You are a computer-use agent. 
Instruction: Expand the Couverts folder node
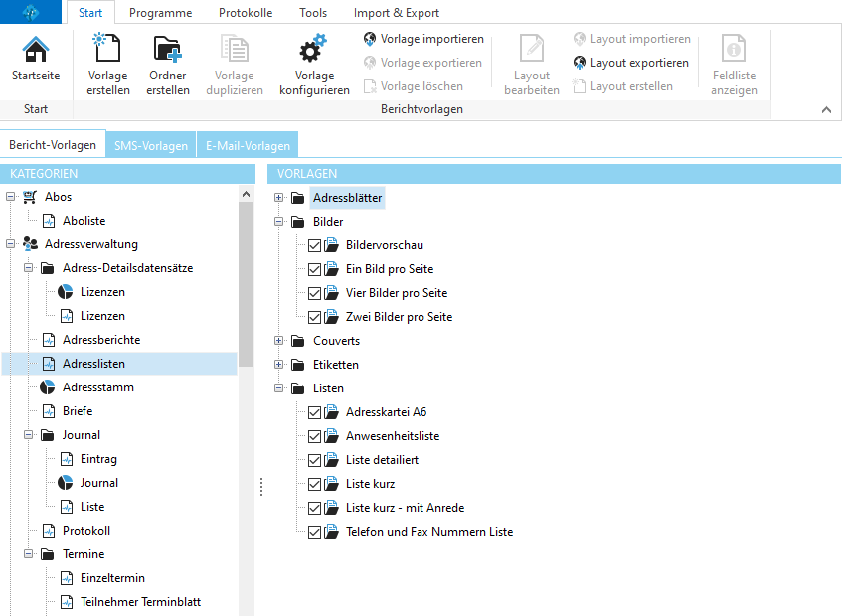(278, 341)
